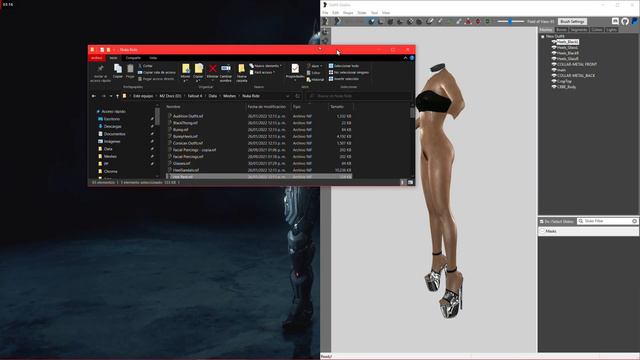Click the Copiar icon in the Explorer ribbon

[x=118, y=69]
